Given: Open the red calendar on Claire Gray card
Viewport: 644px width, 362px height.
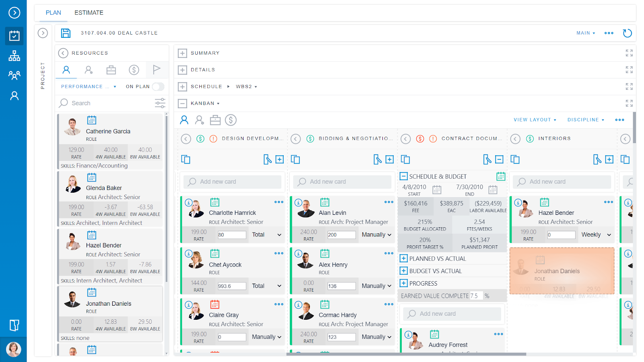Looking at the screenshot, I should click(215, 304).
